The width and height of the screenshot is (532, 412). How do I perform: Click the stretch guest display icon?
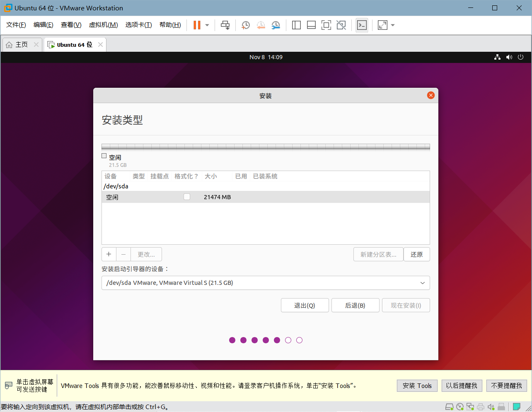click(382, 25)
